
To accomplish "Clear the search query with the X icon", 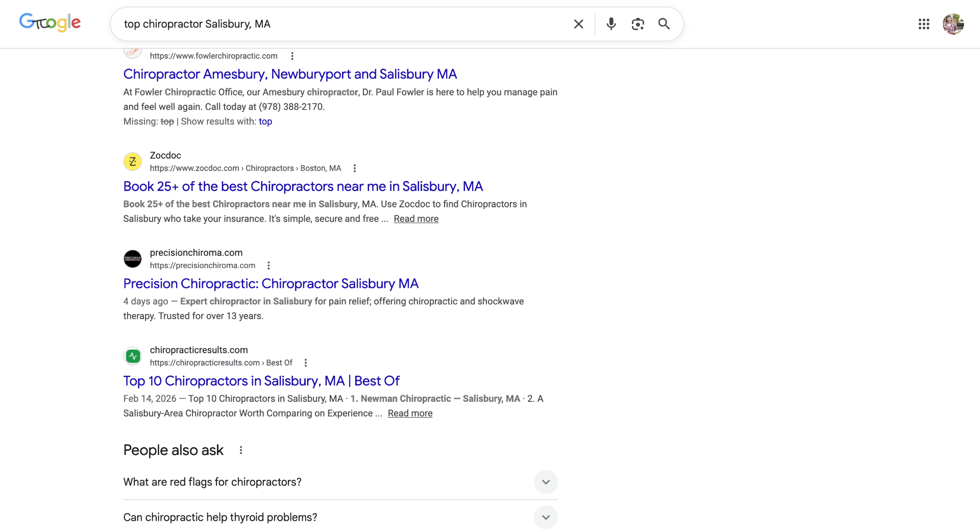I will point(578,23).
